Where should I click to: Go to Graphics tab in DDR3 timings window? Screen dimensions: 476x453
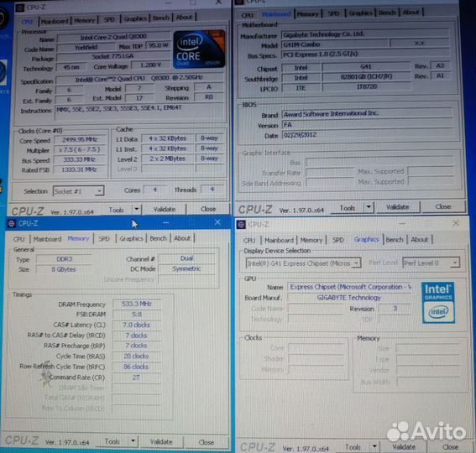point(131,238)
